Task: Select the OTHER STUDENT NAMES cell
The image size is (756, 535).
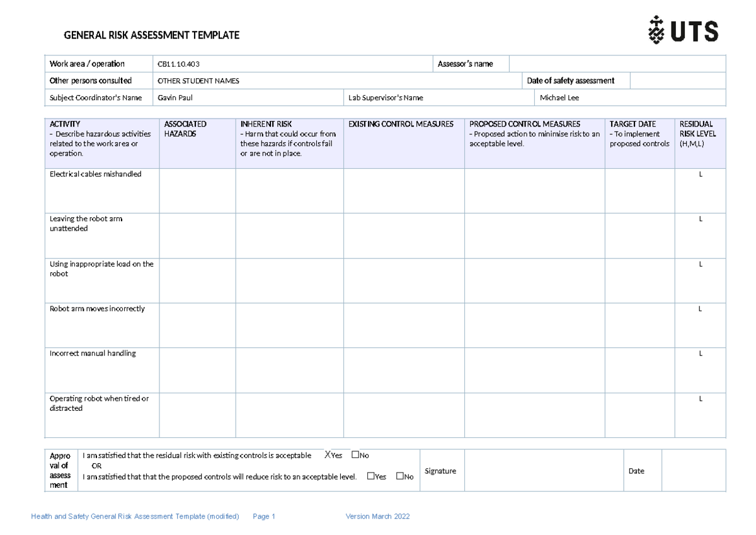Action: click(x=334, y=80)
